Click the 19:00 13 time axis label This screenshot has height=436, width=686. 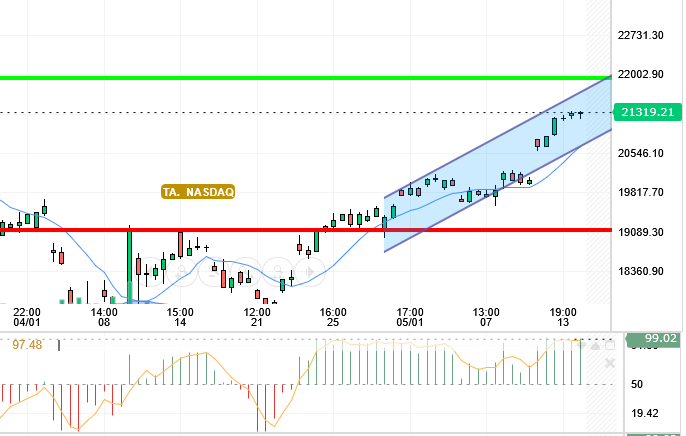[563, 317]
